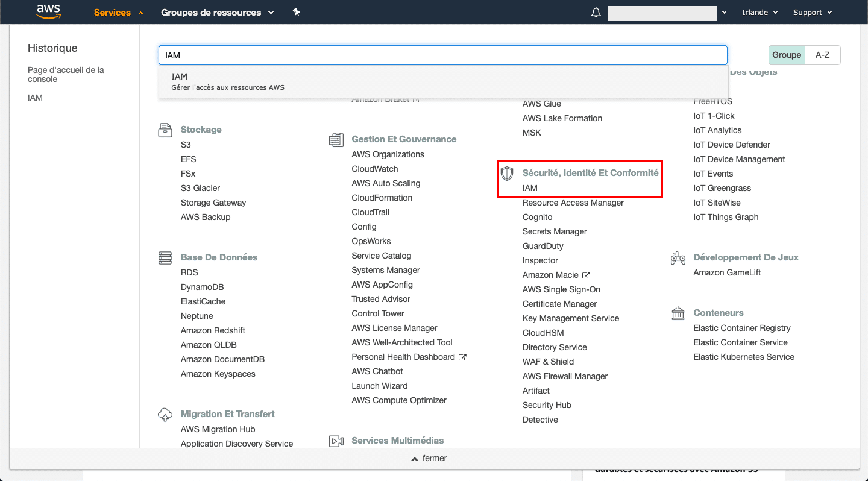868x481 pixels.
Task: Open AWS Organizations
Action: point(388,154)
